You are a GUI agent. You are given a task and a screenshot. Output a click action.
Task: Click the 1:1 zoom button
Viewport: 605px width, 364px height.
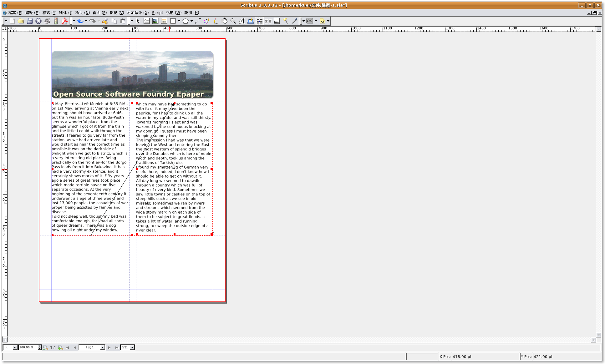click(x=53, y=347)
